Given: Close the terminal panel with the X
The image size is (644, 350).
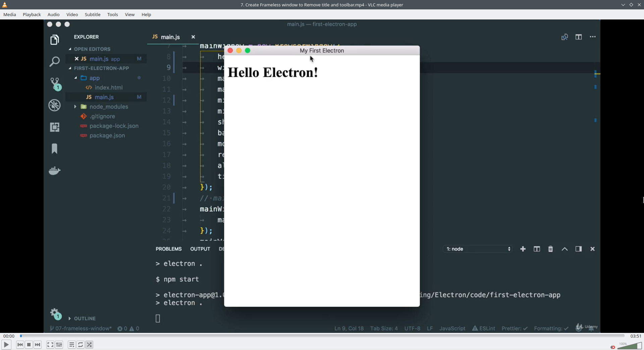Looking at the screenshot, I should [593, 249].
